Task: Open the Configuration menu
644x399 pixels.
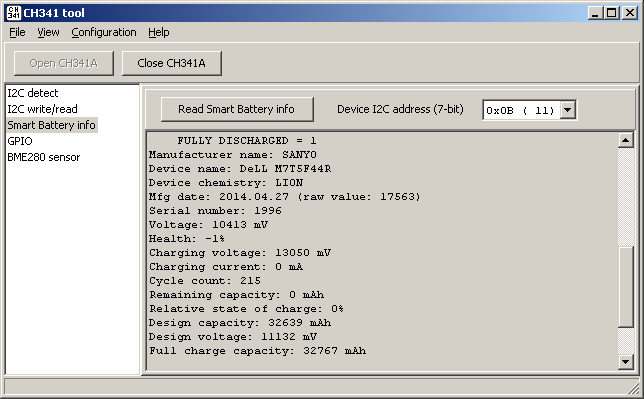Action: [104, 32]
